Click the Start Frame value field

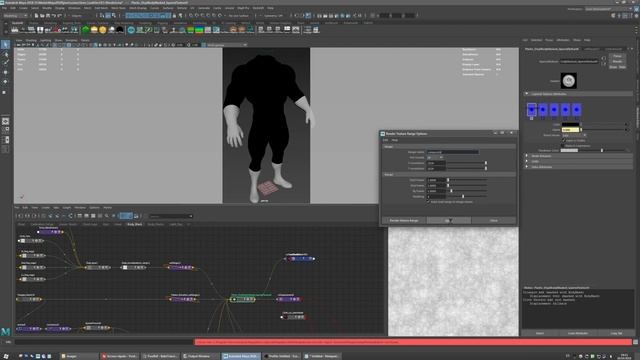click(436, 180)
